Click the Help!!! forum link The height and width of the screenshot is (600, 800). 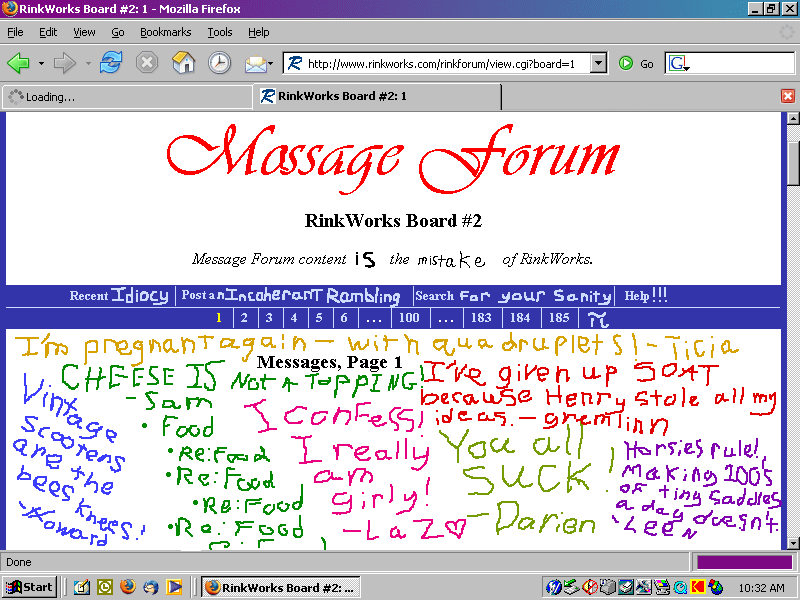pyautogui.click(x=646, y=295)
